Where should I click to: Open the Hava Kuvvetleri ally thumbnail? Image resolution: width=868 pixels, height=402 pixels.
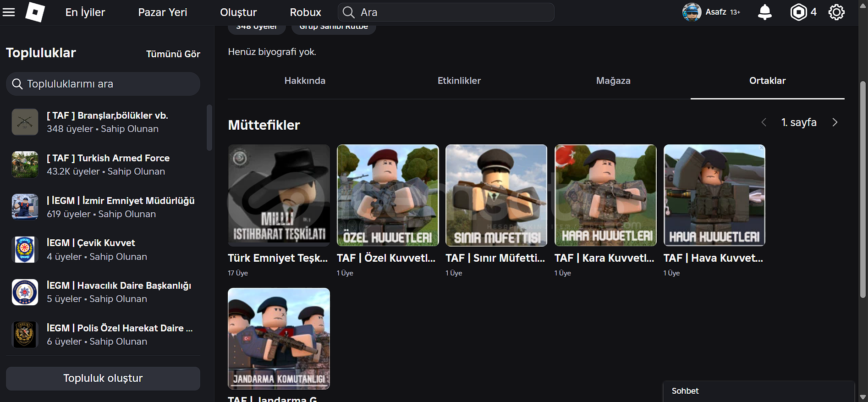(714, 195)
